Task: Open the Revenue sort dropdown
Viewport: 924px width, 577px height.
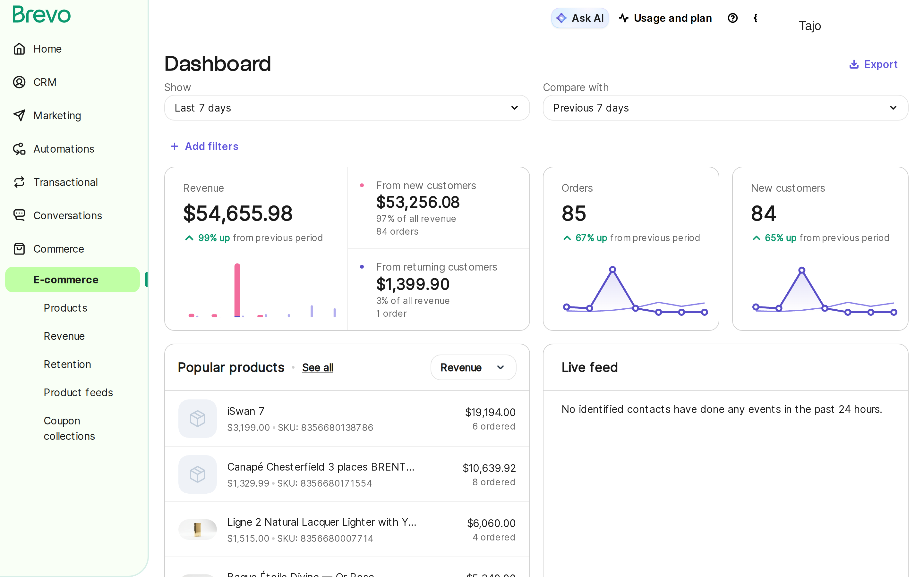Action: pyautogui.click(x=473, y=367)
